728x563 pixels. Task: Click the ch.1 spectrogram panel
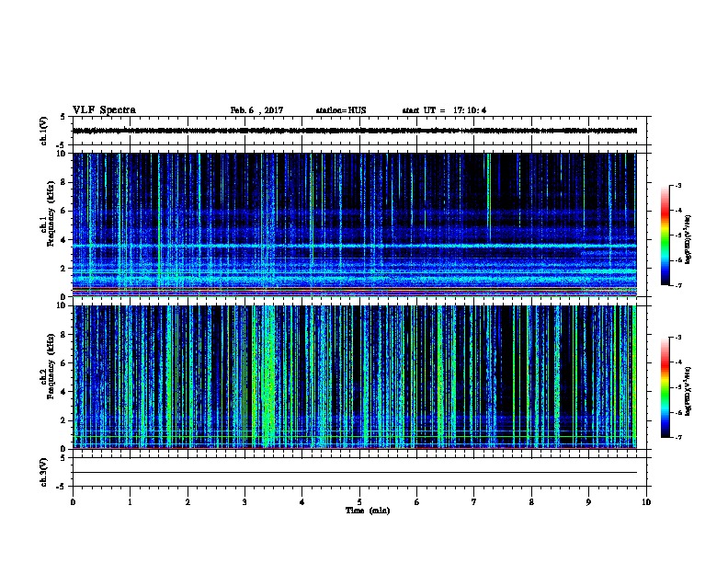point(355,224)
